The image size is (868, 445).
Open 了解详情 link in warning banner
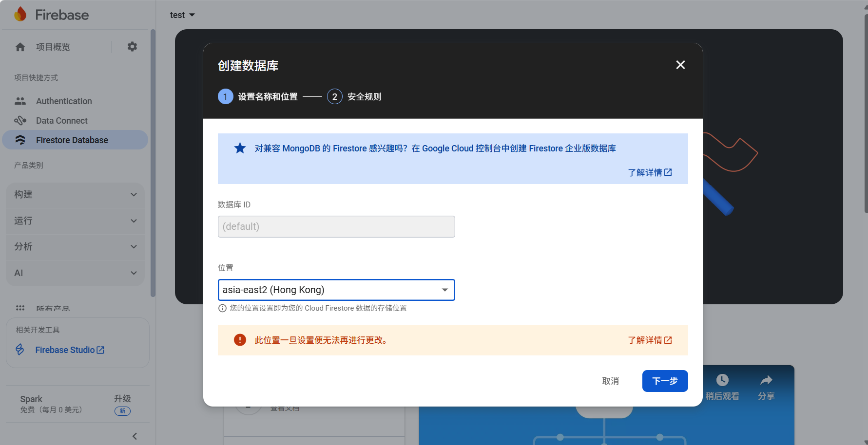click(x=650, y=340)
